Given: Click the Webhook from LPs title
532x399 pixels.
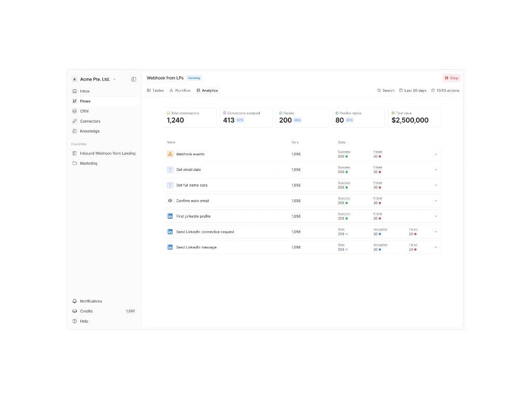Looking at the screenshot, I should click(x=165, y=78).
